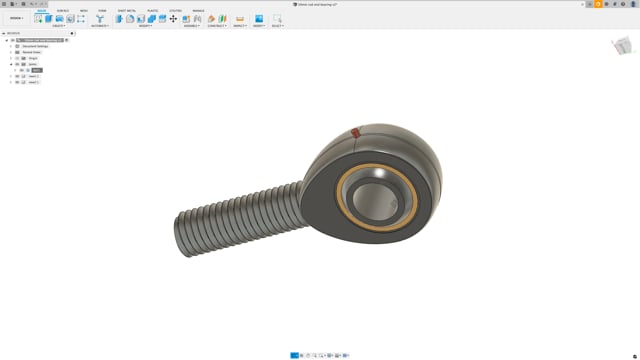Screen dimensions: 640x360
Task: Open the CONSTRUCT dropdown menu
Action: 217,26
